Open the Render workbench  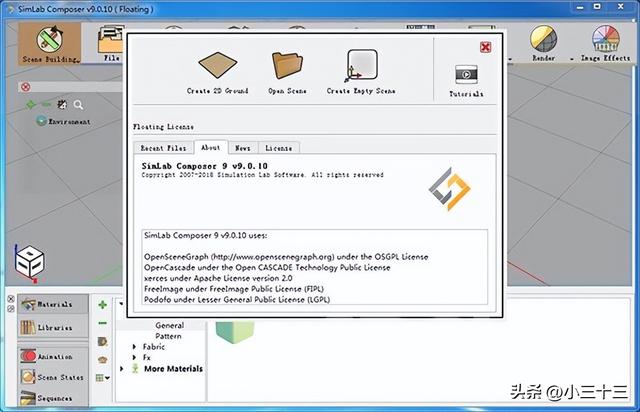[543, 44]
